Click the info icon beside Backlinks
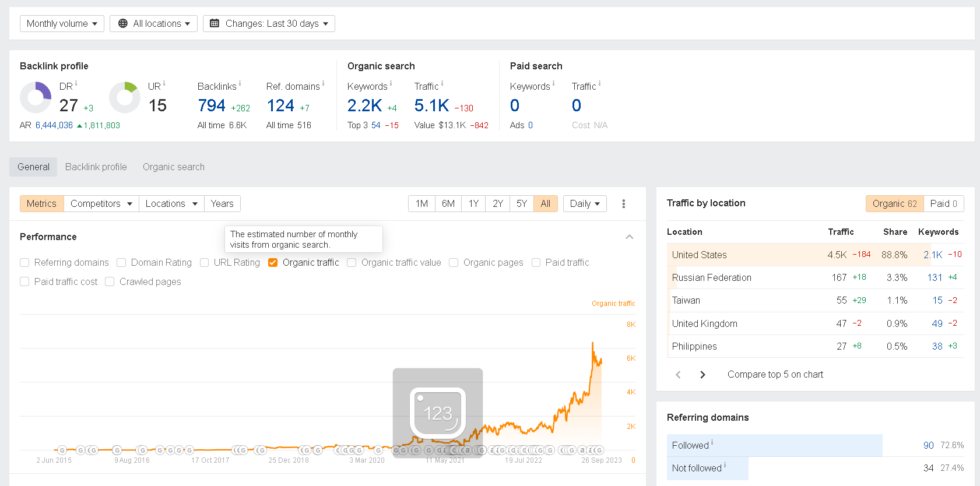The width and height of the screenshot is (980, 486). [x=240, y=83]
